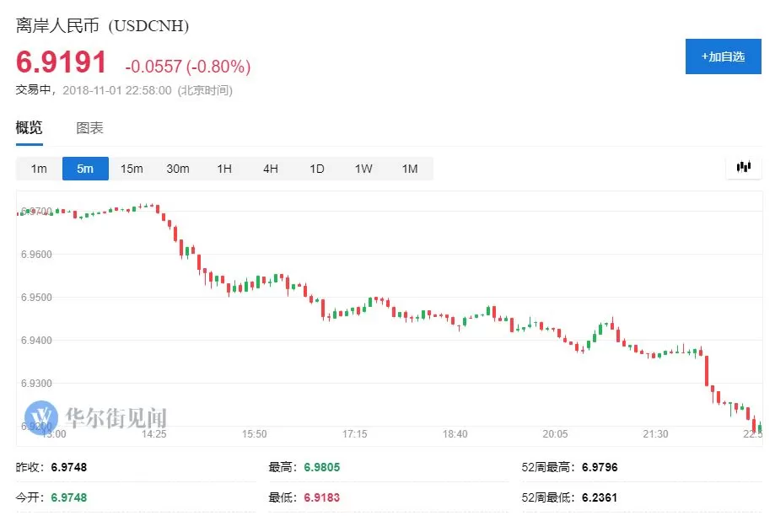
Task: Click the 14:25 time axis label
Action: pos(153,433)
